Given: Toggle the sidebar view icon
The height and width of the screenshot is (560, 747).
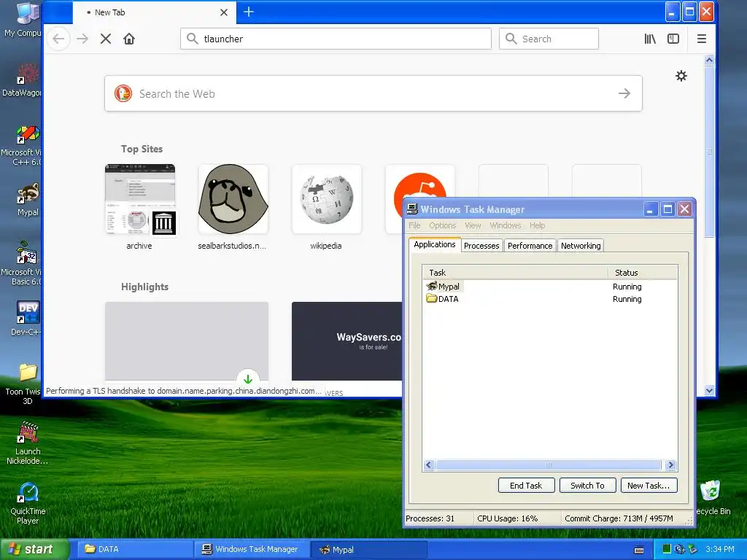Looking at the screenshot, I should point(673,39).
